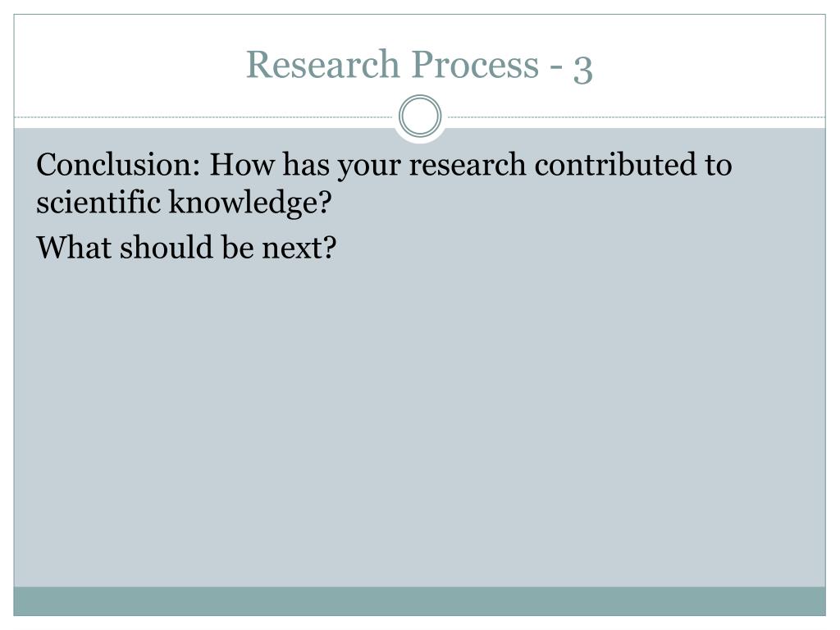The width and height of the screenshot is (840, 630).
Task: Click the word What in the third line
Action: [73, 248]
